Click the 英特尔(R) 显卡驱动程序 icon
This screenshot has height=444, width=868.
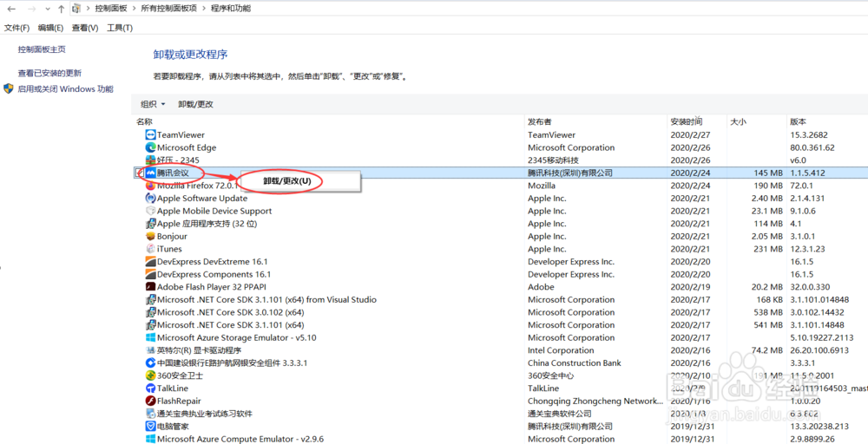(x=150, y=350)
